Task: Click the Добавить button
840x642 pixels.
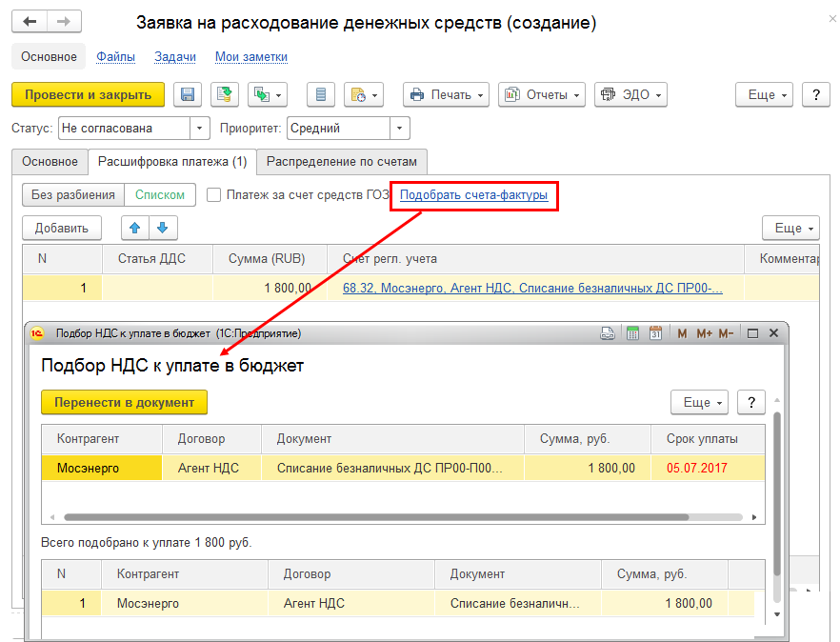Action: [62, 229]
